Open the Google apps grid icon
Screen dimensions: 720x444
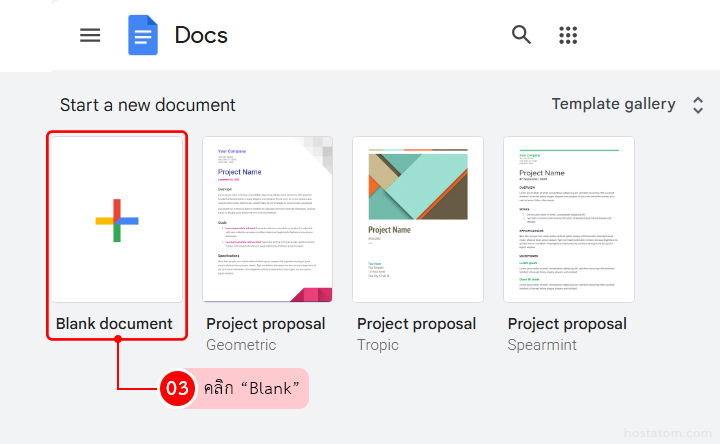pos(569,35)
